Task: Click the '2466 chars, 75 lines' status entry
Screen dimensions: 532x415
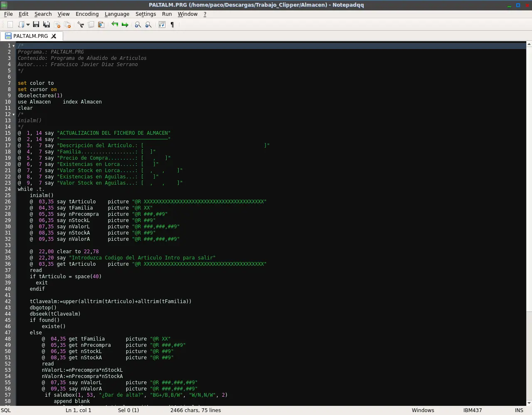Action: [196, 410]
